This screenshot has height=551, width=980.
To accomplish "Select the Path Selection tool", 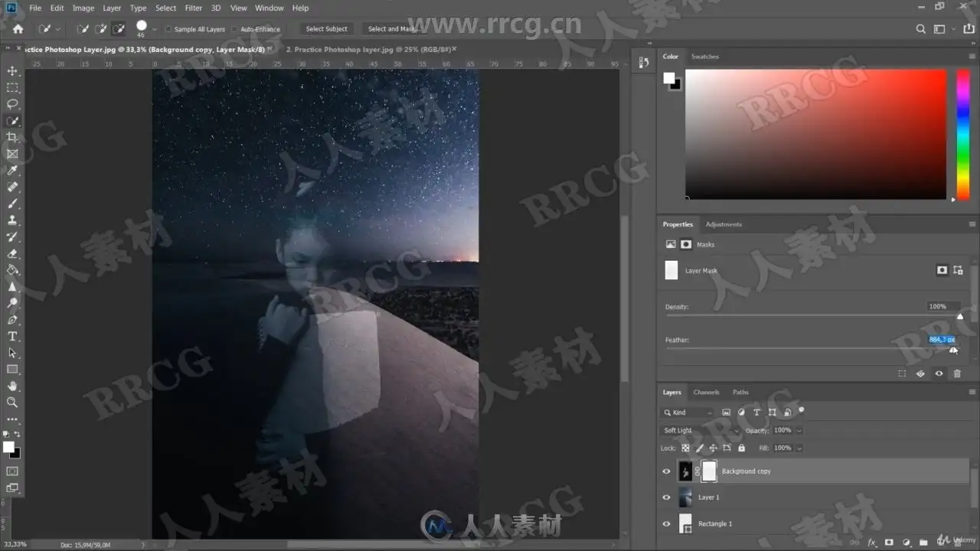I will (x=12, y=353).
